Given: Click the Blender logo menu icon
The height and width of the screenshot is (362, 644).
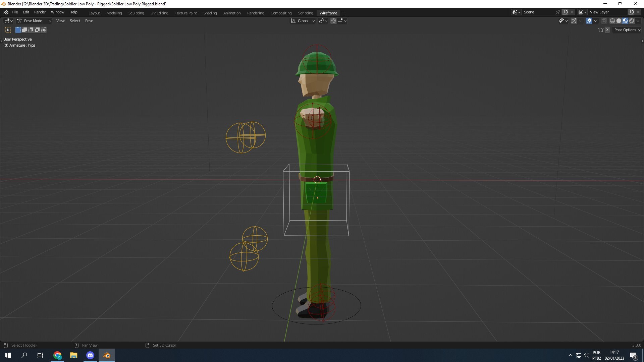Looking at the screenshot, I should [6, 12].
